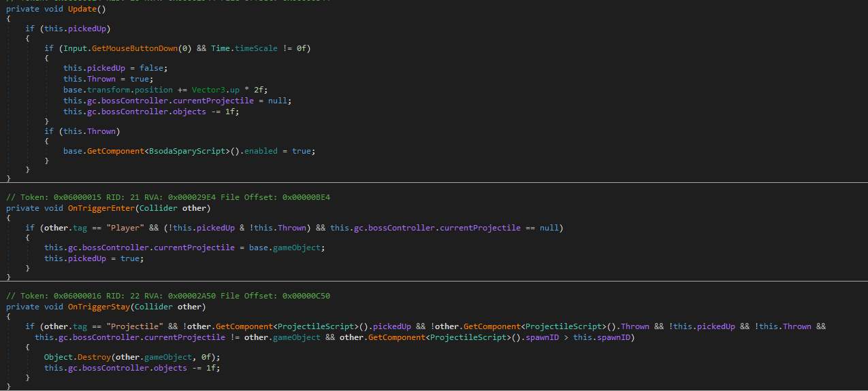The height and width of the screenshot is (391, 868).
Task: Click the Token 0x06000015 comment line
Action: coord(168,197)
